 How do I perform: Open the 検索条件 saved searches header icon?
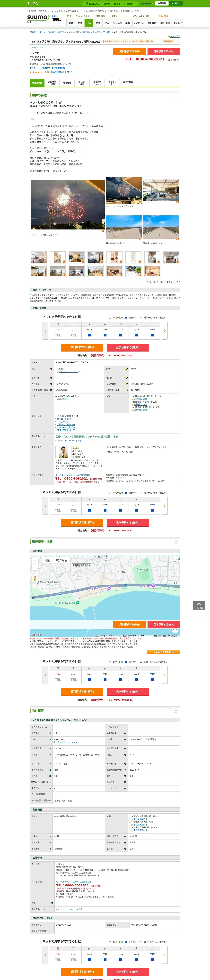pos(129,3)
